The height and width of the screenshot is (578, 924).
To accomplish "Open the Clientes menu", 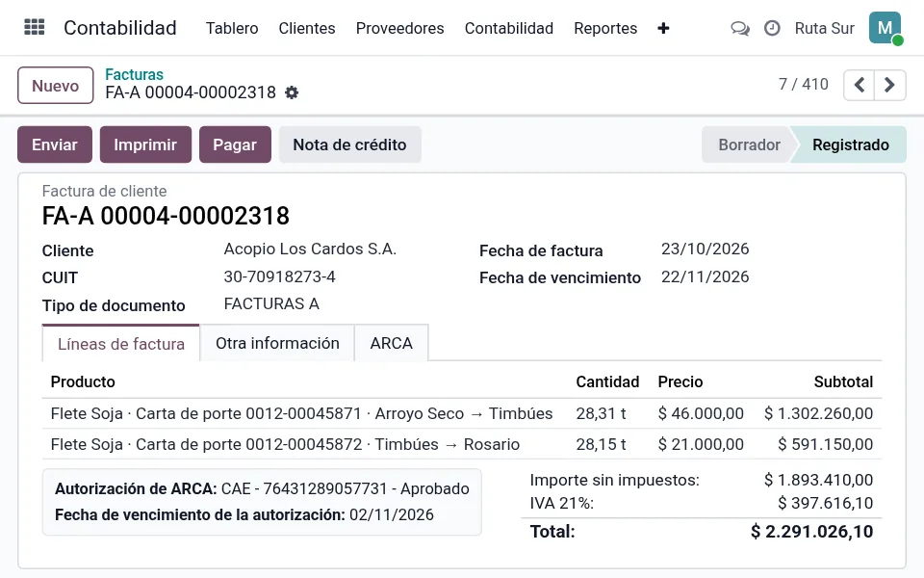I will click(307, 28).
